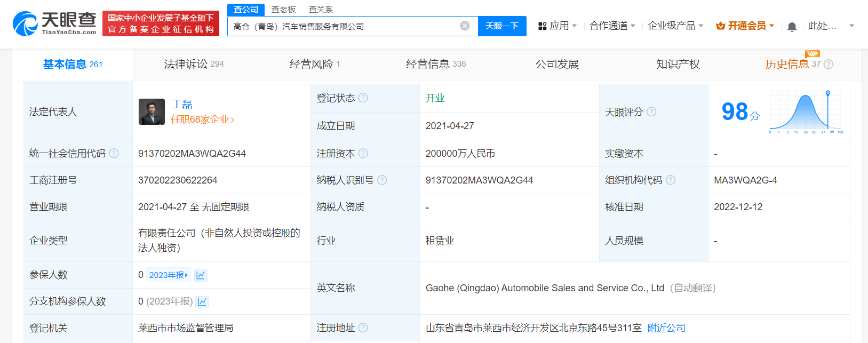Screen dimensions: 868x343
Task: Click the help icon next to 组织机构代码
Action: 671,180
